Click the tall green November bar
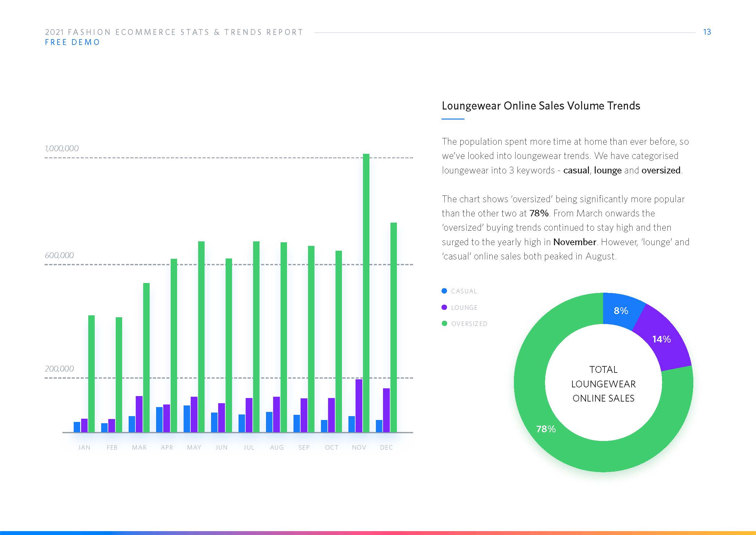Screen dimensions: 756x535 click(366, 293)
